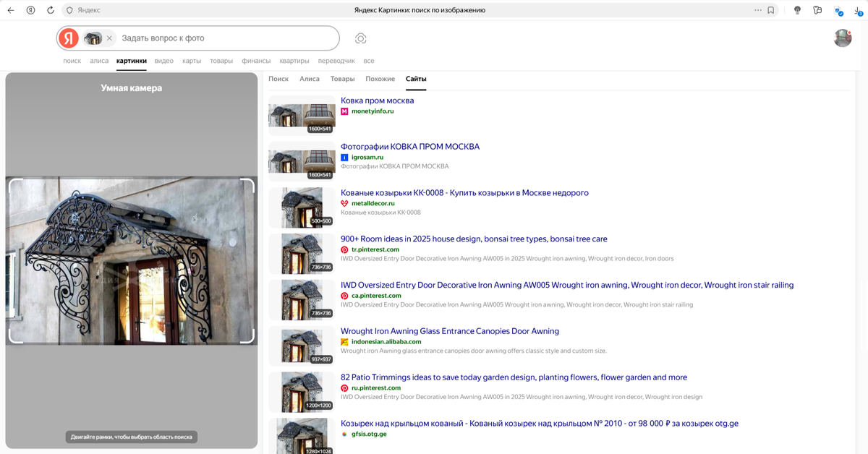Open the document-shield extension icon
The height and width of the screenshot is (454, 868).
838,11
